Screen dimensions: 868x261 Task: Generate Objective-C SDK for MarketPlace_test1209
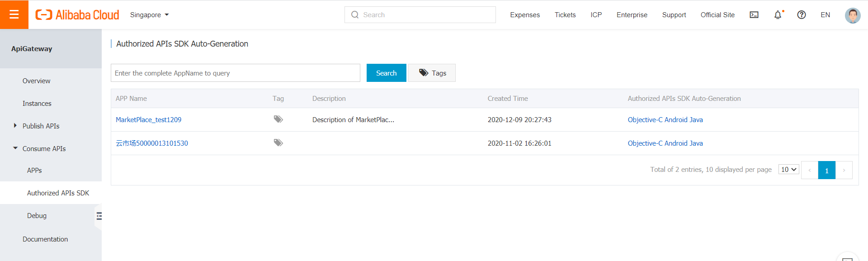(x=645, y=120)
